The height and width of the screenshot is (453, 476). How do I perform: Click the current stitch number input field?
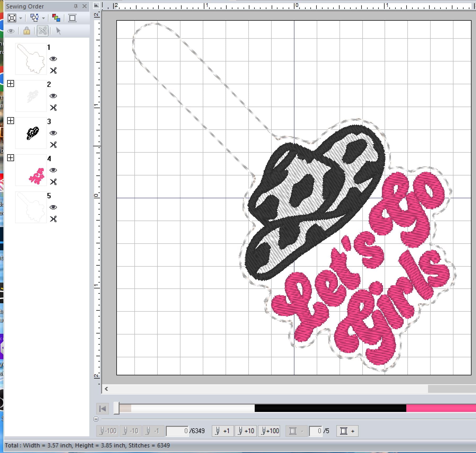point(177,431)
